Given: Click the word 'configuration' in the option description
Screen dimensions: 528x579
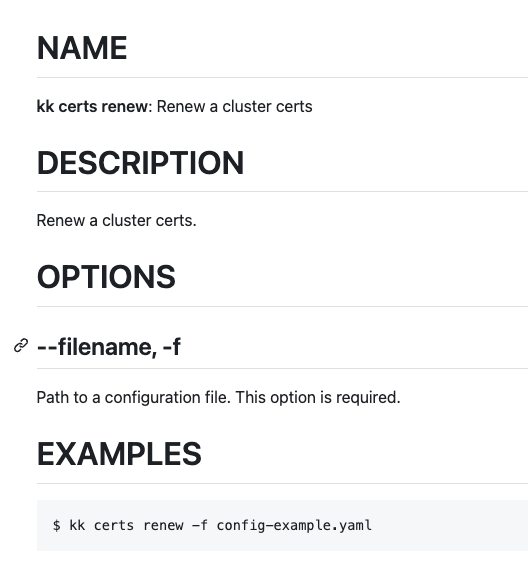Looking at the screenshot, I should pos(153,398).
